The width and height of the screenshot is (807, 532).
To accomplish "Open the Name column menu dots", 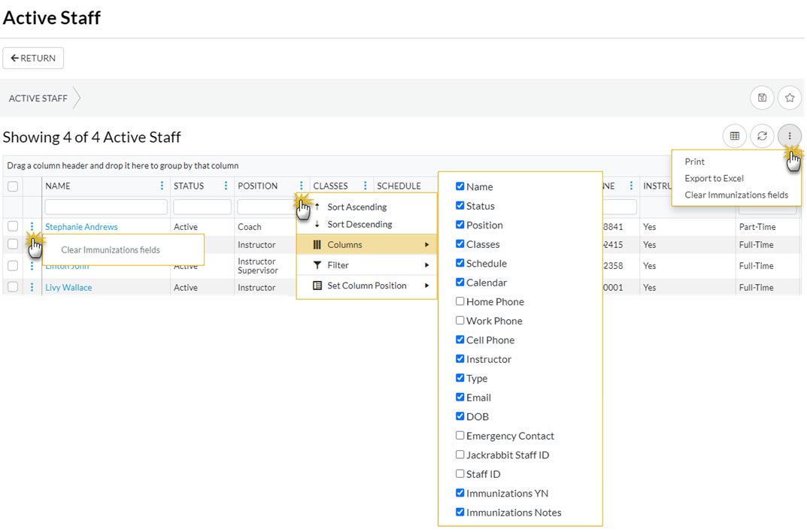I will click(x=162, y=186).
